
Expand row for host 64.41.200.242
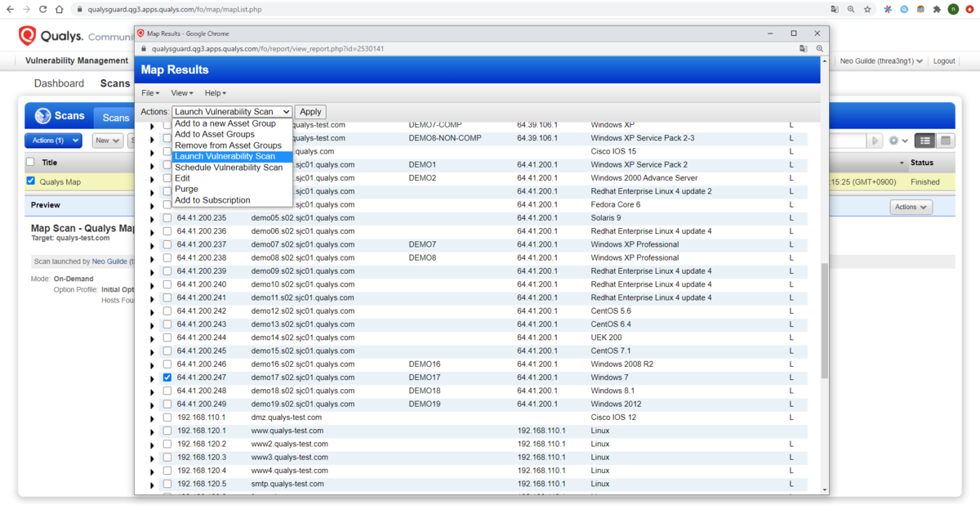(152, 312)
